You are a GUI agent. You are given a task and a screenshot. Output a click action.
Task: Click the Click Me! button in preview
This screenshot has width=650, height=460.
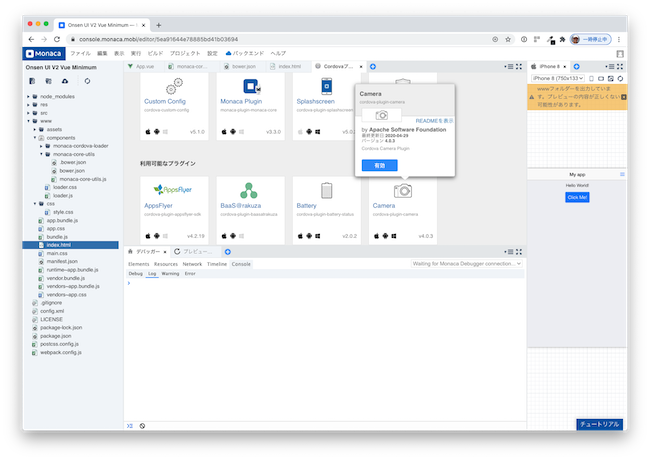click(x=577, y=197)
